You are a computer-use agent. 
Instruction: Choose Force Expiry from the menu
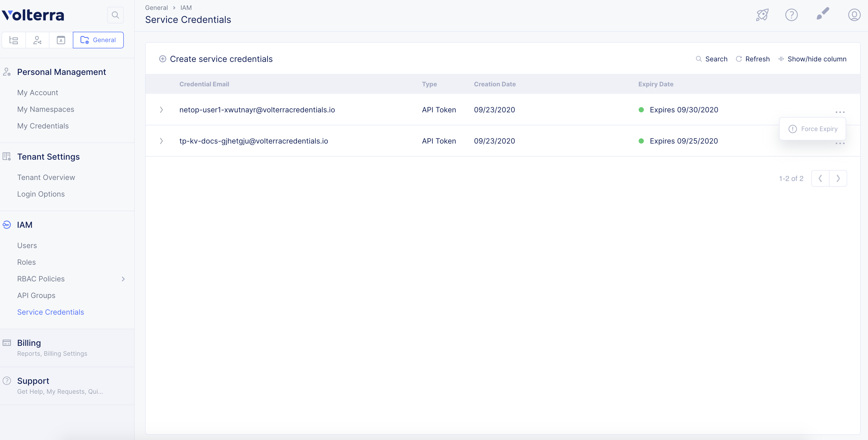click(813, 129)
